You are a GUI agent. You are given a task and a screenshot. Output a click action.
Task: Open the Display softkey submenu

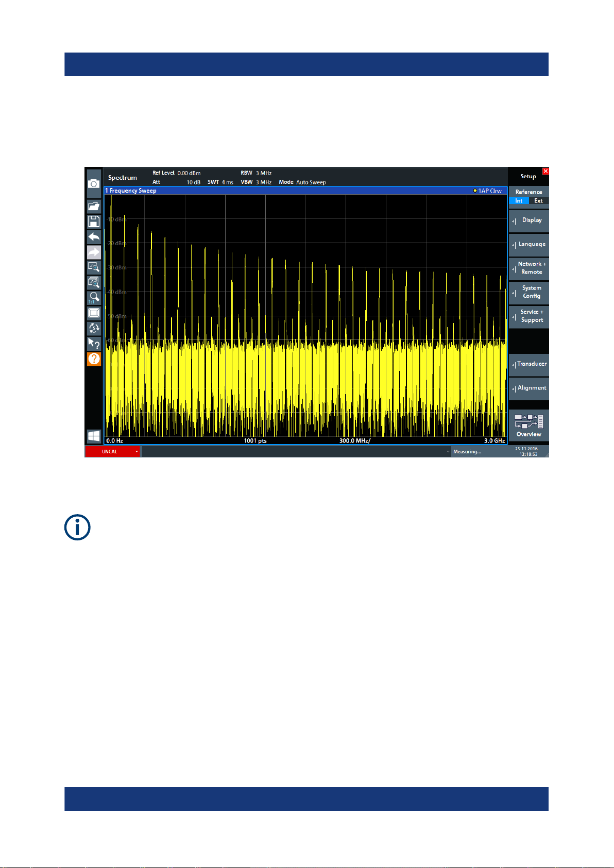[x=528, y=220]
